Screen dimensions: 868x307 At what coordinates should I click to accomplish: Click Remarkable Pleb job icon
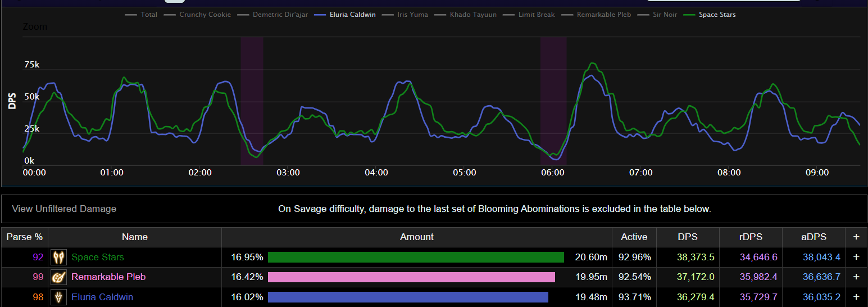click(58, 277)
